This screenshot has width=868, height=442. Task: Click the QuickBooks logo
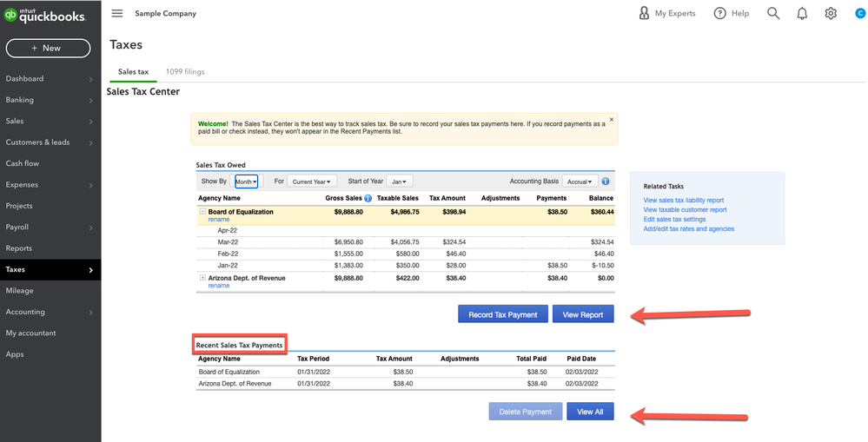click(x=44, y=15)
